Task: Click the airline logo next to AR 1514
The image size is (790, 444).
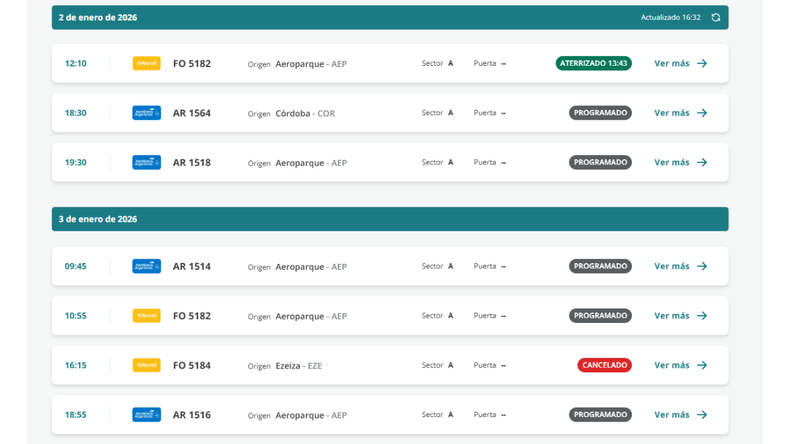Action: (146, 266)
